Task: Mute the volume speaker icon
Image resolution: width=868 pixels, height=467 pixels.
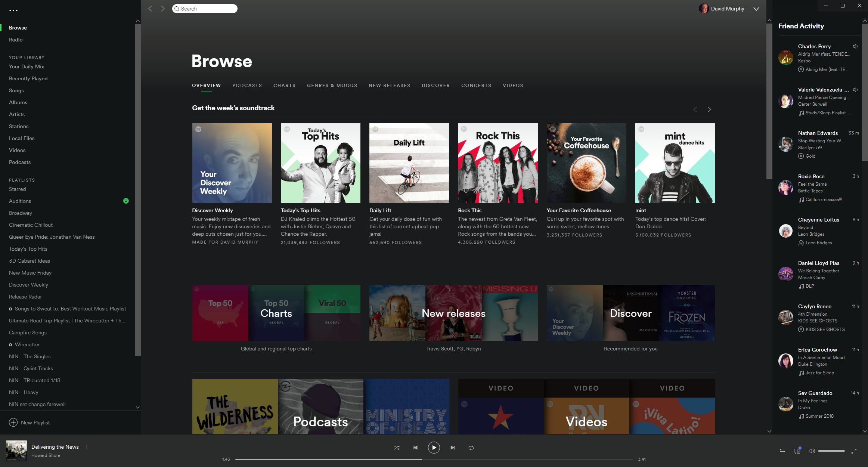Action: point(812,451)
